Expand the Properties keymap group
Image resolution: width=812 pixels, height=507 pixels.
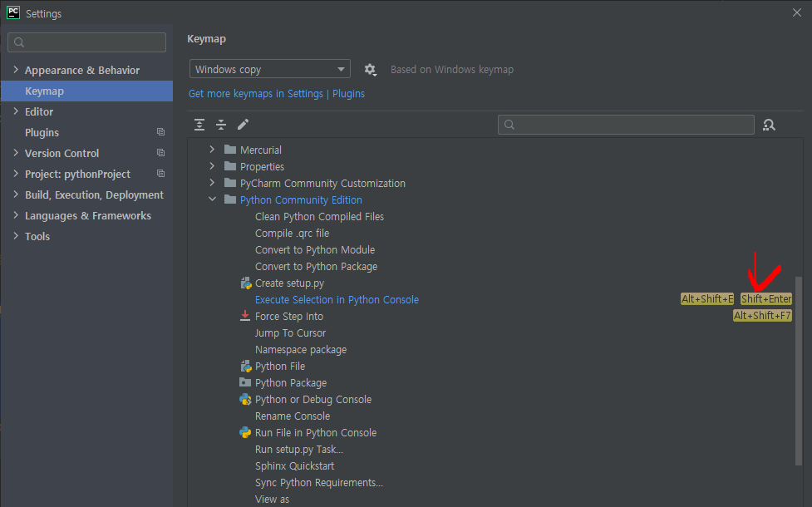pyautogui.click(x=212, y=165)
